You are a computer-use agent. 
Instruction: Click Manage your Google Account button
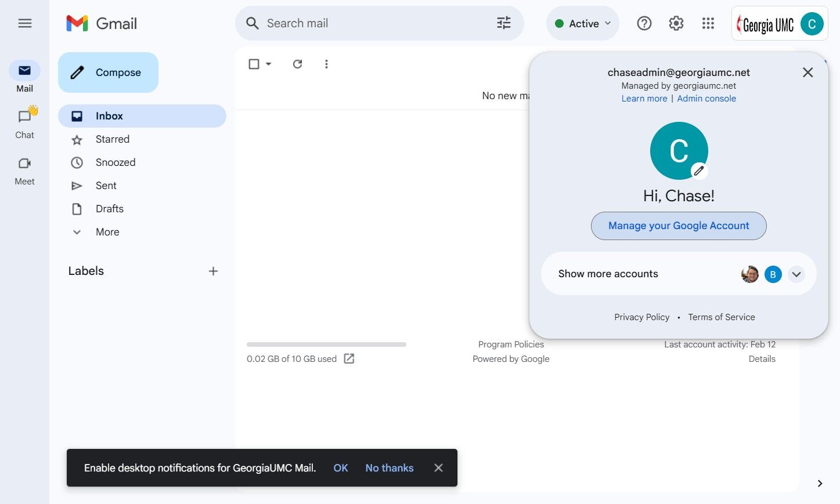coord(679,226)
